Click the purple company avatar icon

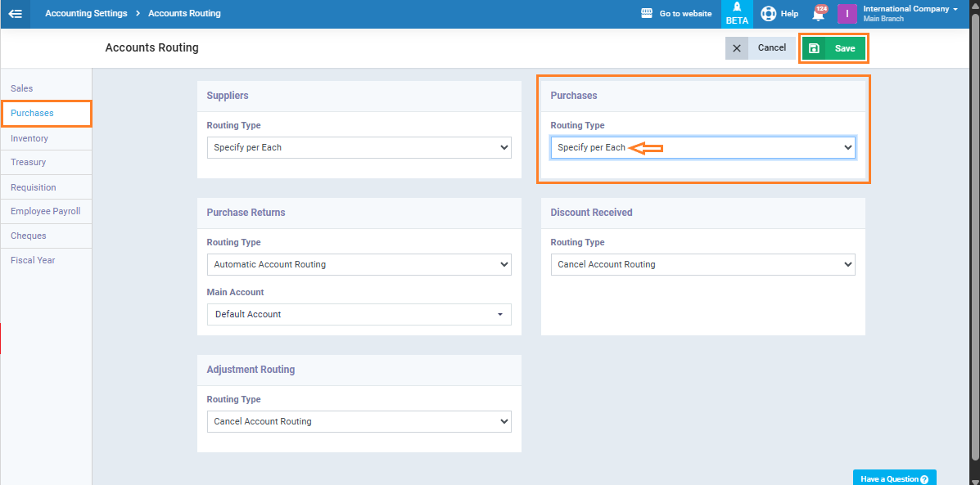click(847, 14)
